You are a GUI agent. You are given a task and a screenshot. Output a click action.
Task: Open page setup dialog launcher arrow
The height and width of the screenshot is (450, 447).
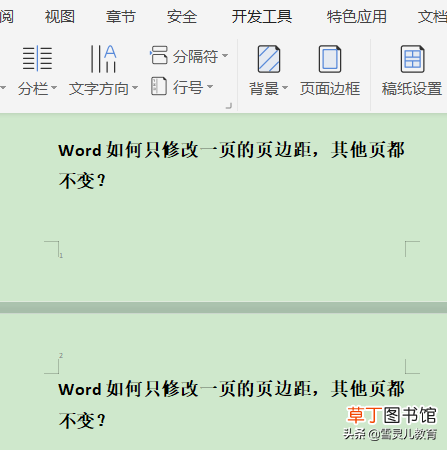coord(229,106)
